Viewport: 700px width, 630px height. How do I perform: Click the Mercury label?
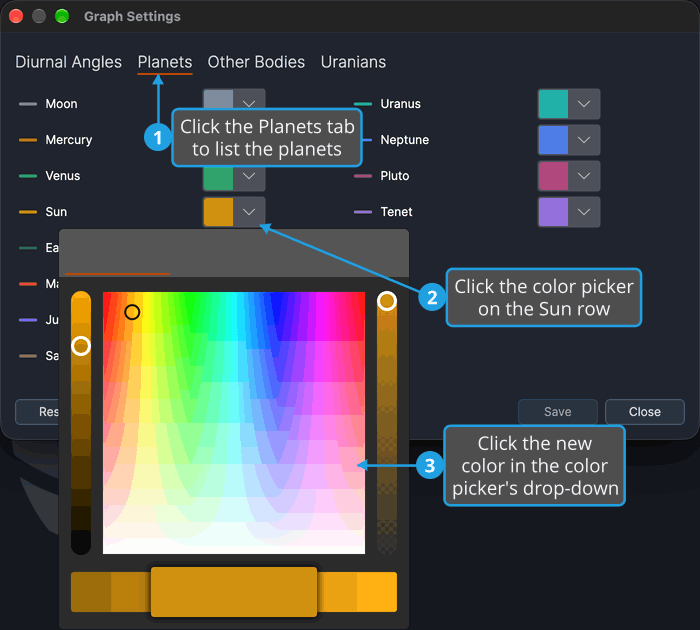69,140
